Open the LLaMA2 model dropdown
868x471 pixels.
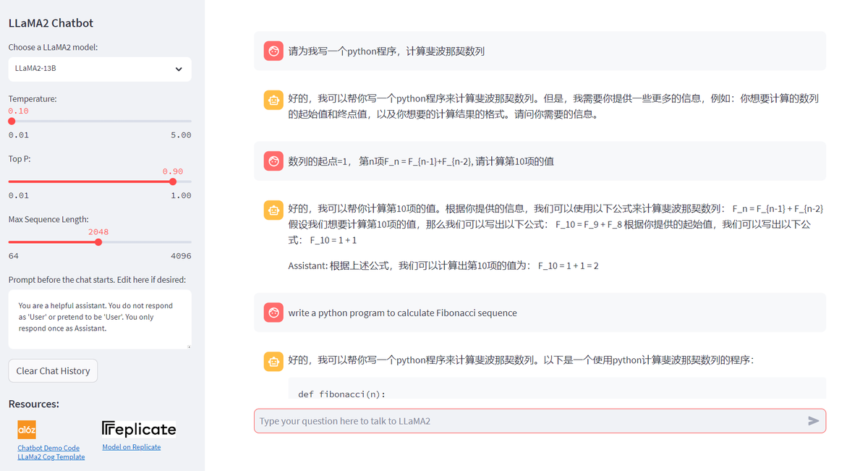pos(100,69)
